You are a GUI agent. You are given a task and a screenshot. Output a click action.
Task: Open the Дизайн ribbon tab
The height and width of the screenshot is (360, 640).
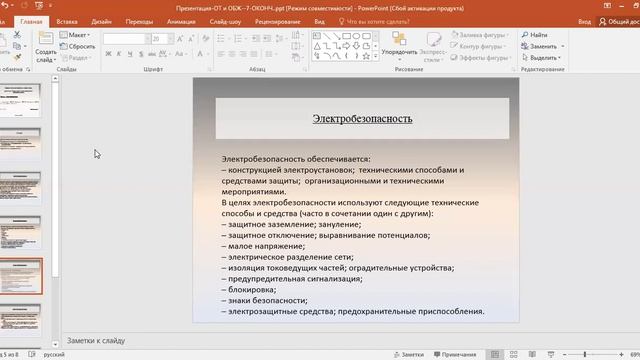click(102, 22)
